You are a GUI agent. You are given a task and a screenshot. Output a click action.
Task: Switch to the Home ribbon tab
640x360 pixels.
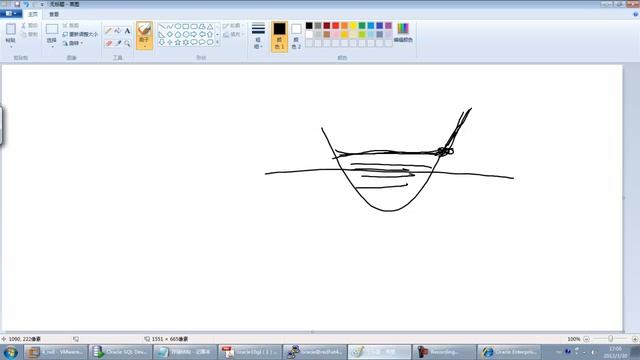(33, 14)
